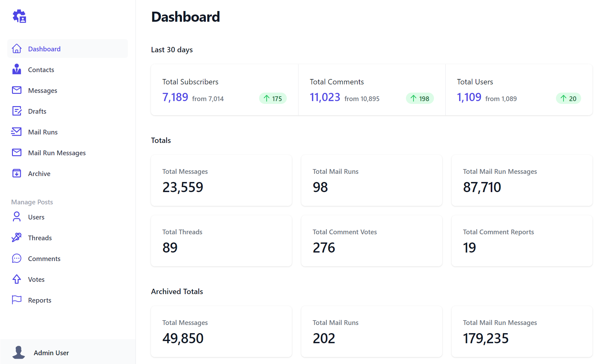Image resolution: width=607 pixels, height=364 pixels.
Task: Open the Dashboard menu item
Action: pos(67,49)
